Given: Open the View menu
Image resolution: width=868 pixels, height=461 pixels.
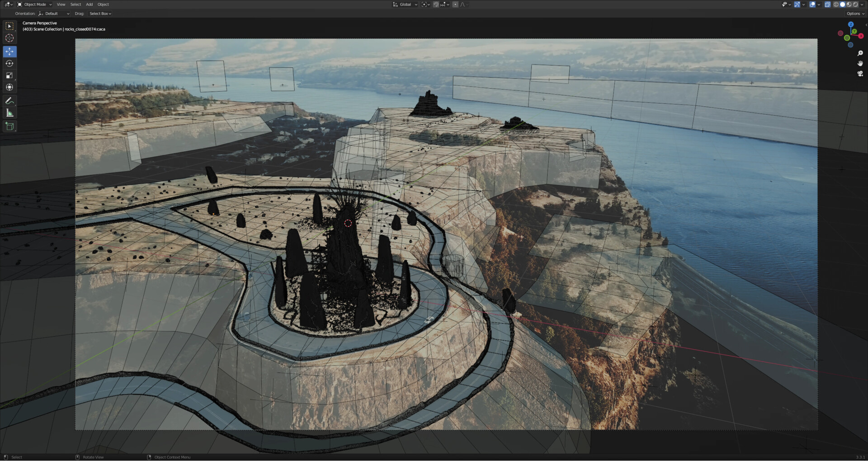Looking at the screenshot, I should tap(61, 4).
